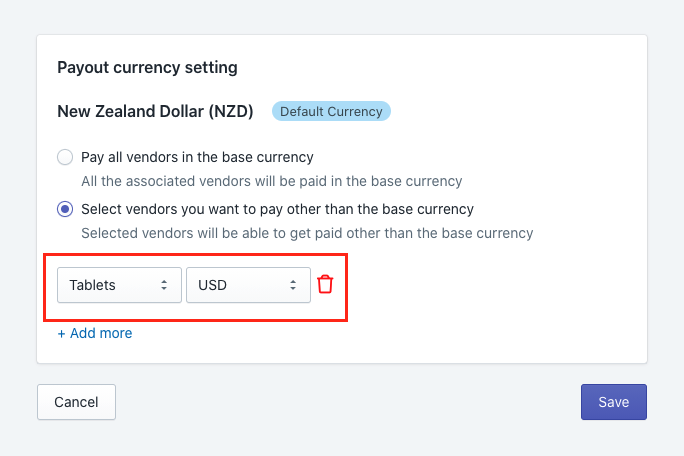Image resolution: width=684 pixels, height=456 pixels.
Task: Click the Payout currency setting heading
Action: [147, 68]
